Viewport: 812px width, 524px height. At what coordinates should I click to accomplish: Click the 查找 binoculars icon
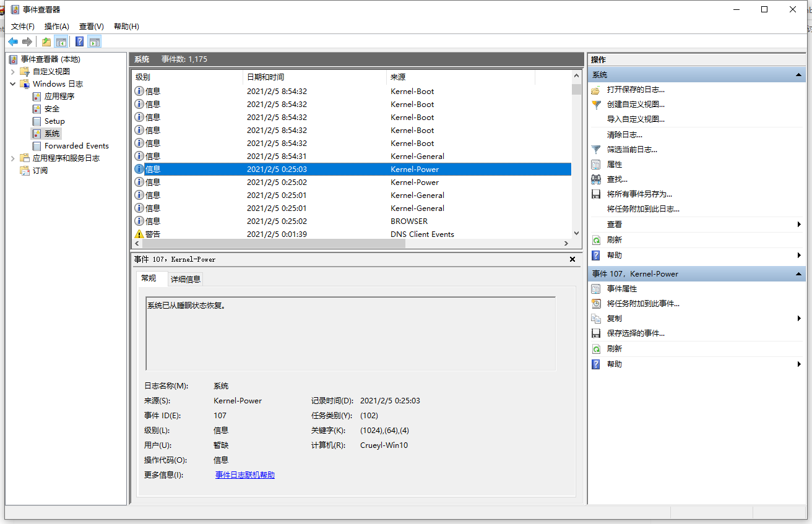(x=595, y=179)
